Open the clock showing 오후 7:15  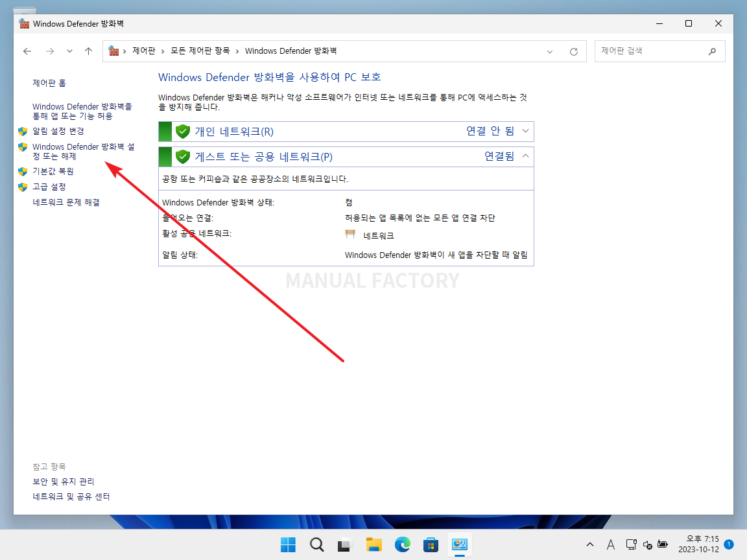698,544
